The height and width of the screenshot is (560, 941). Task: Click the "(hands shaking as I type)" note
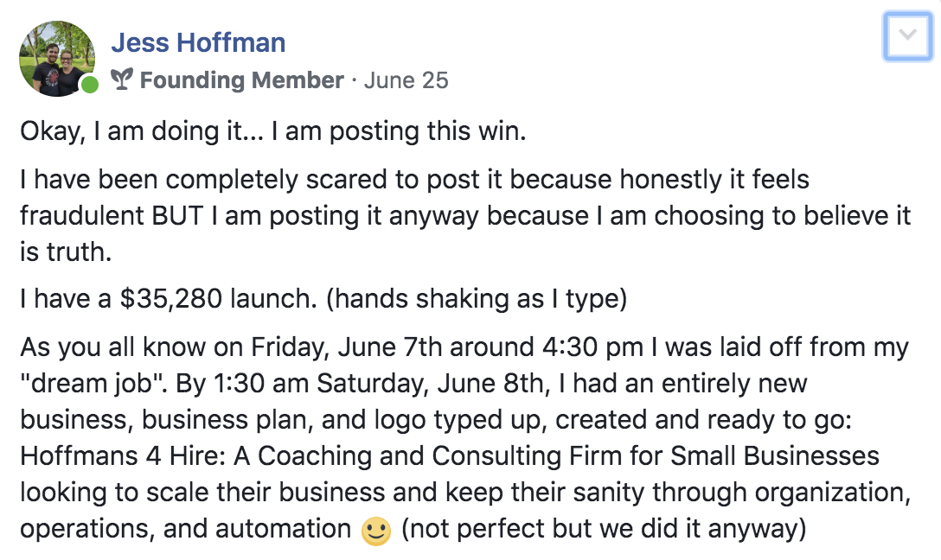(x=477, y=299)
